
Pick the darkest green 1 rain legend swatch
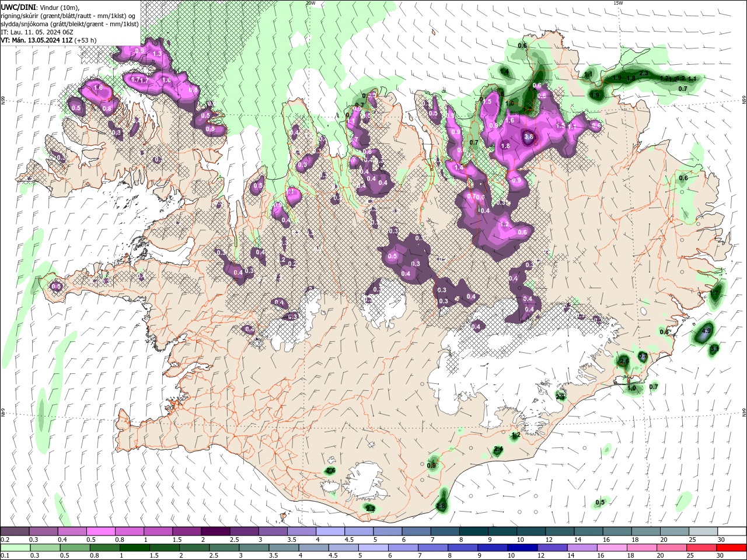134,548
